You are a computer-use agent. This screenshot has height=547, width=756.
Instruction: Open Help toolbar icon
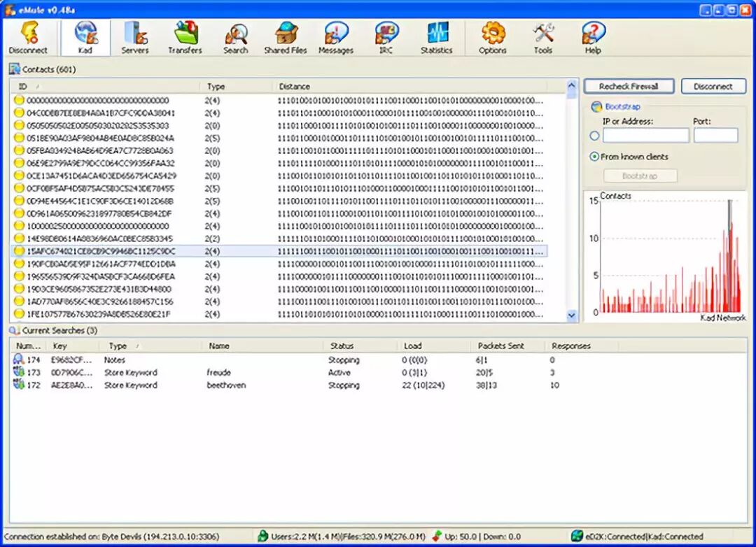click(593, 38)
